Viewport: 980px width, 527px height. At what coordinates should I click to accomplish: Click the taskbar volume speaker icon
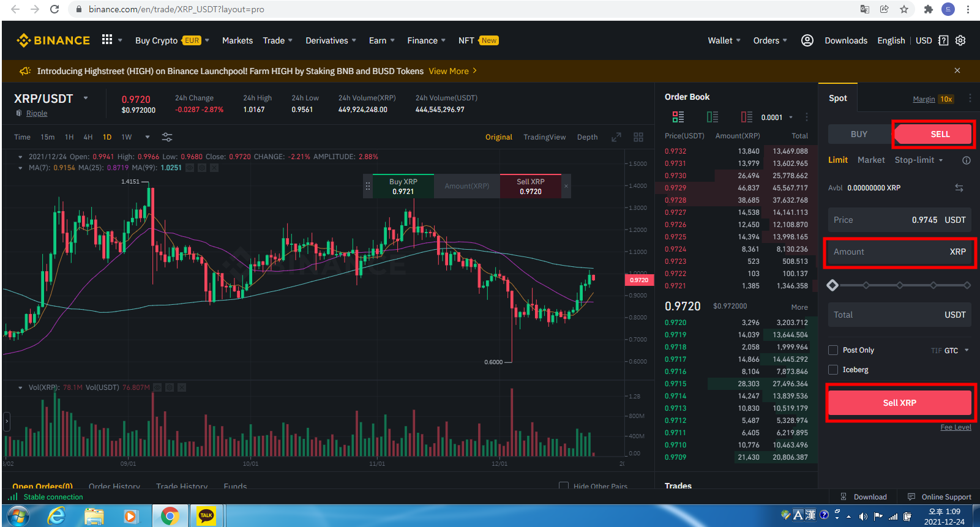[863, 516]
